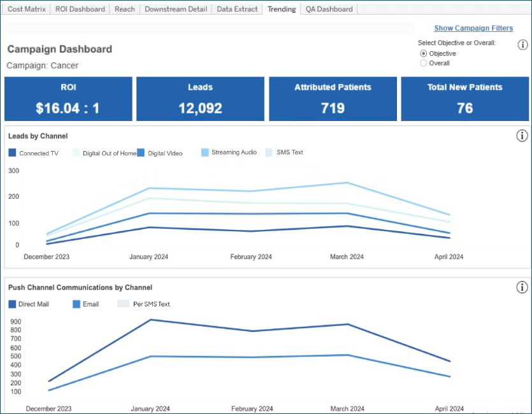Click the Direct Mail legend swatch
The image size is (532, 414).
pos(12,304)
